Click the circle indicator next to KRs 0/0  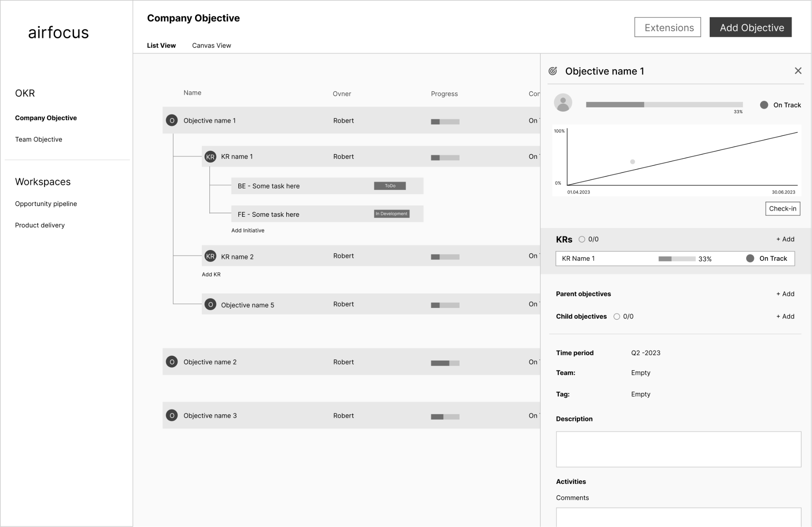click(x=582, y=239)
